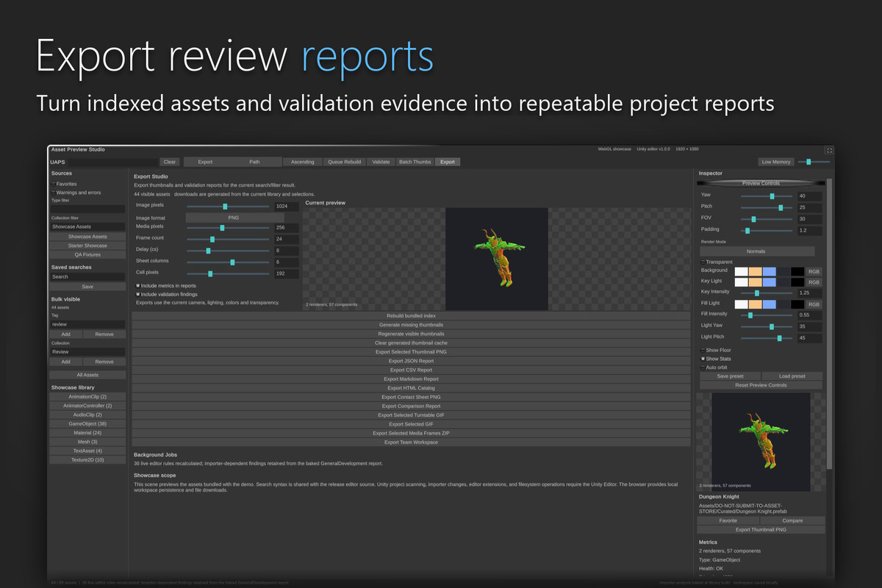The height and width of the screenshot is (588, 882).
Task: Set the Key Intensity slider
Action: tap(767, 293)
